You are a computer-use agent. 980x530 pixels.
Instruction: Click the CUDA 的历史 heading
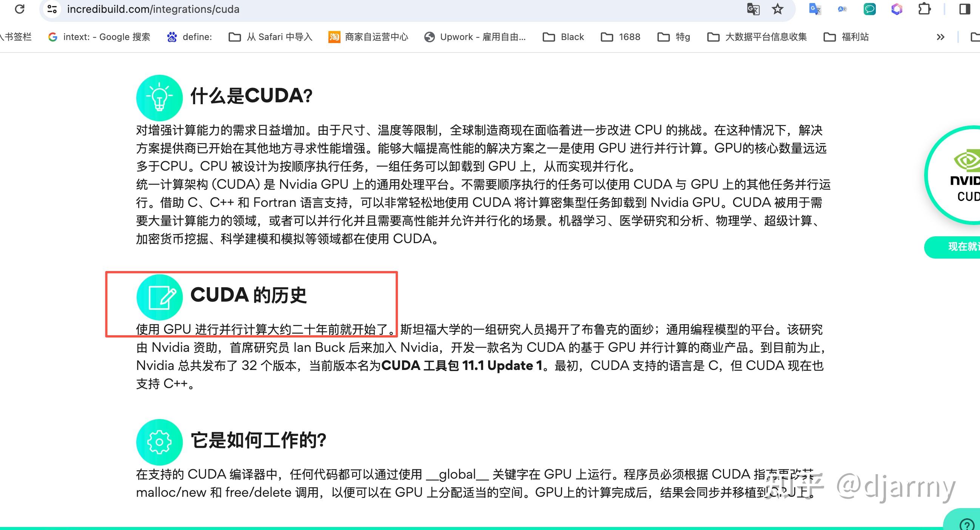click(248, 295)
